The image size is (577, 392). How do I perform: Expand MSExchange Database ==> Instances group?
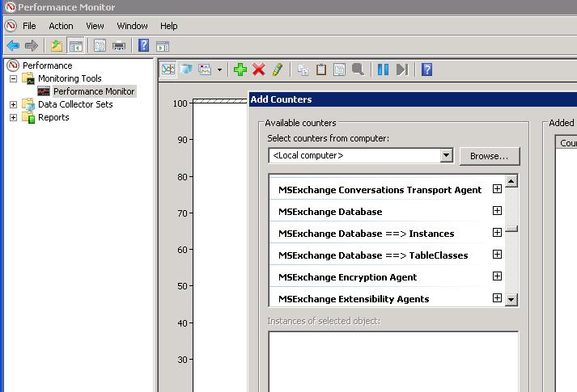click(x=497, y=233)
